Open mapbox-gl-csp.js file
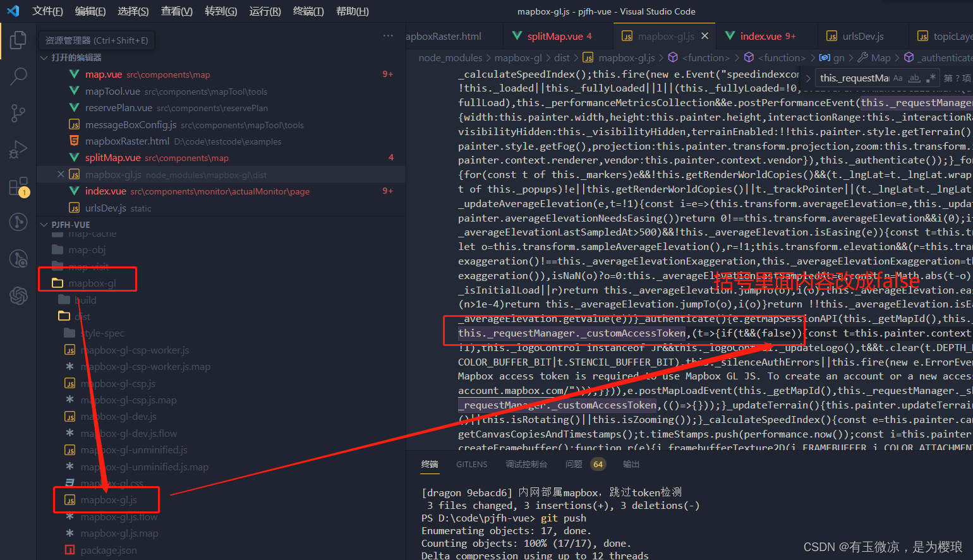The height and width of the screenshot is (560, 973). 118,383
